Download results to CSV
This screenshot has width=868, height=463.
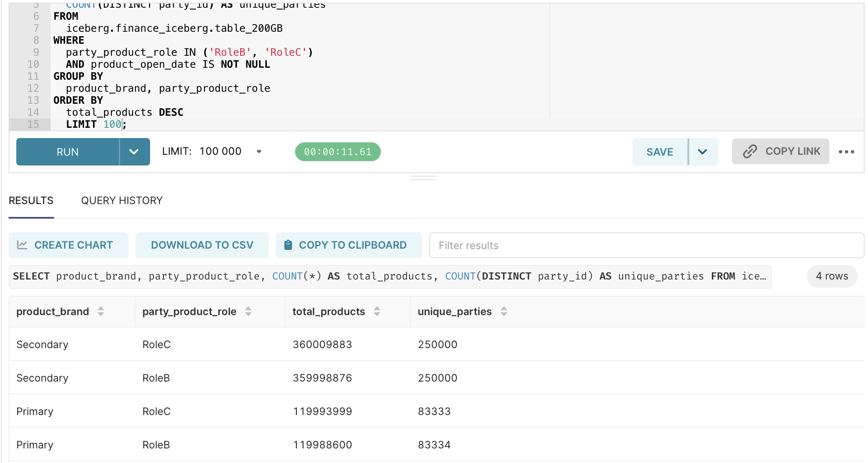pos(202,245)
